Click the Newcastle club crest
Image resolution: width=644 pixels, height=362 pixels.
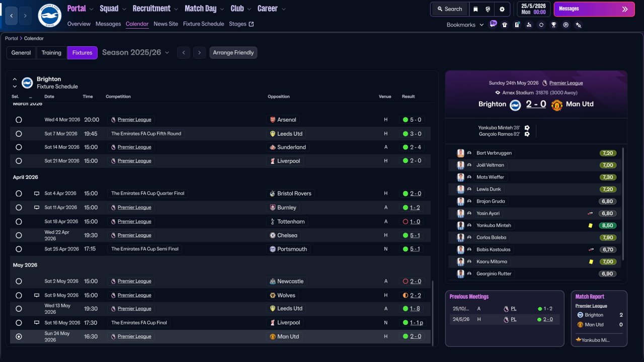pos(273,282)
